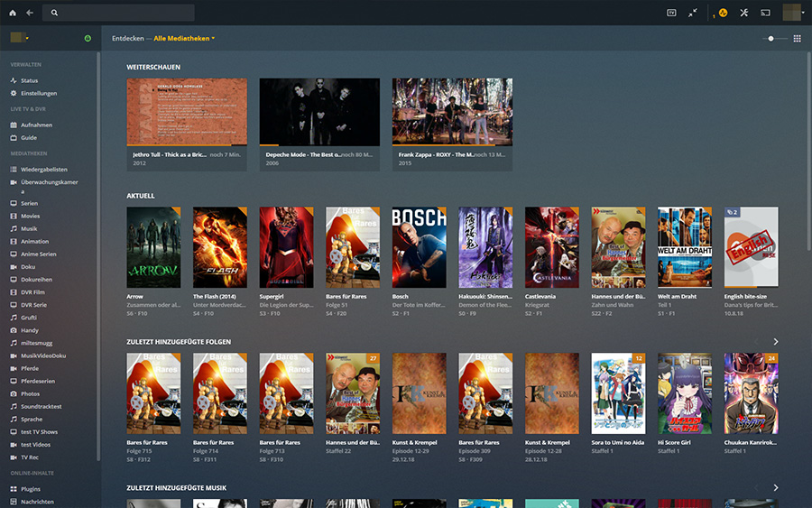Click the search field in top bar
The image size is (812, 508).
pyautogui.click(x=118, y=13)
